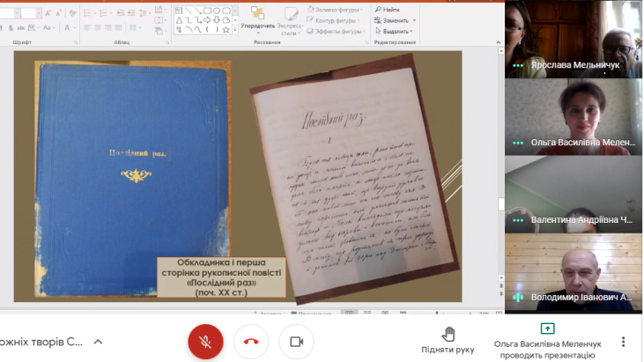Collapse the ribbon with the up chevron
Screen dimensions: 644x362
[498, 42]
